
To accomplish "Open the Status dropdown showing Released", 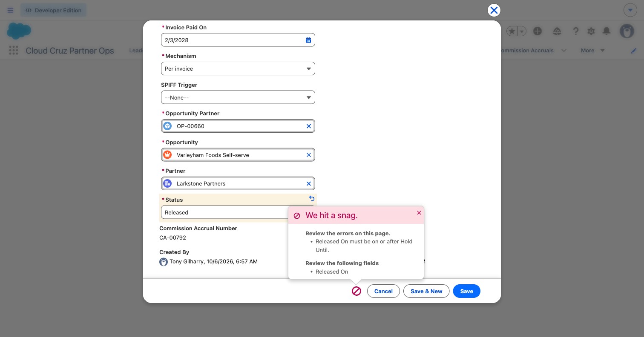I will (224, 212).
